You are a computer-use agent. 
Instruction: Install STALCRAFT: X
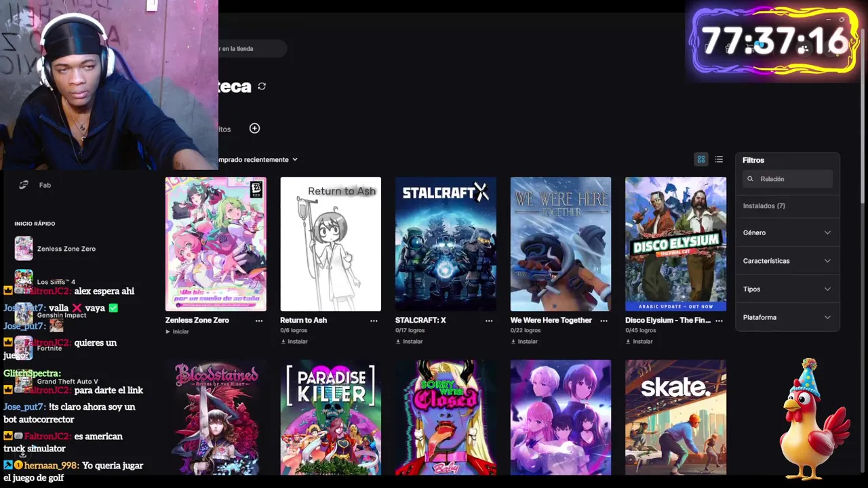pyautogui.click(x=409, y=342)
